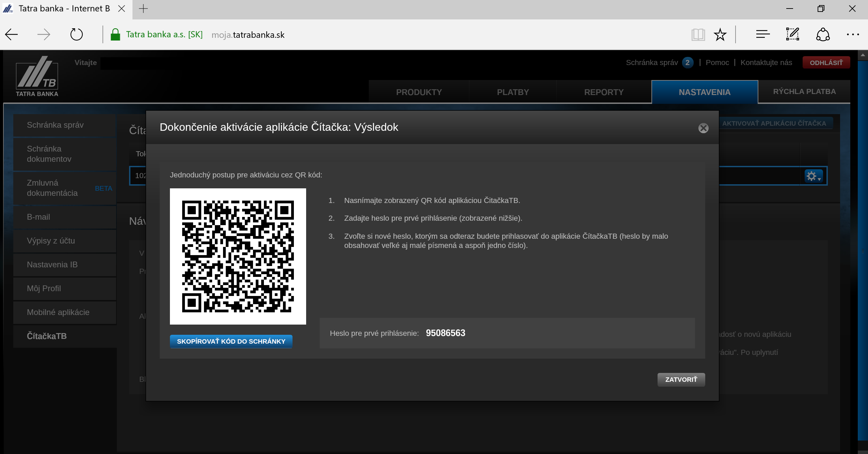Select ČítačkaTB in the sidebar

(x=65, y=336)
